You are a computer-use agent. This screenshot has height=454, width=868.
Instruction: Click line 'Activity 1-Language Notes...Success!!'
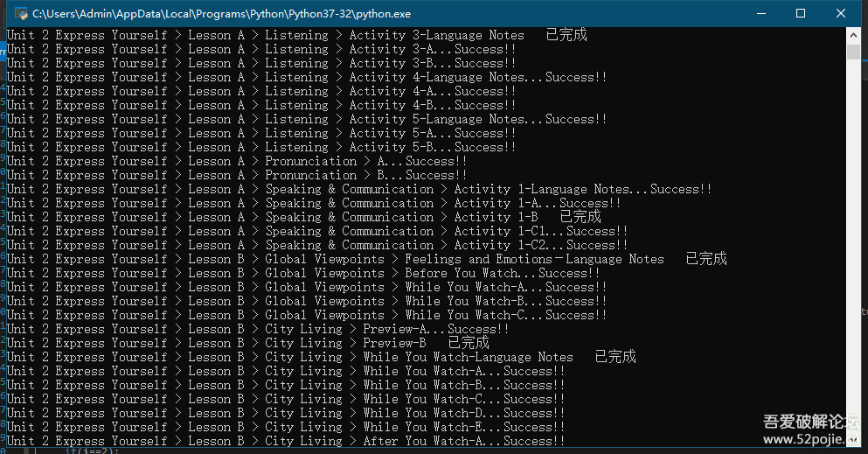(359, 189)
